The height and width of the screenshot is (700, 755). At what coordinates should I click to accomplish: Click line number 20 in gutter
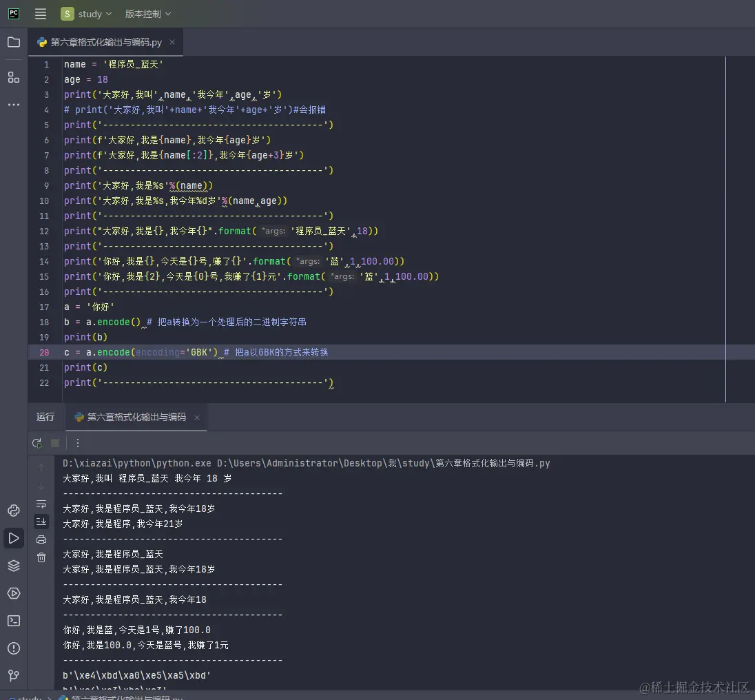coord(44,352)
